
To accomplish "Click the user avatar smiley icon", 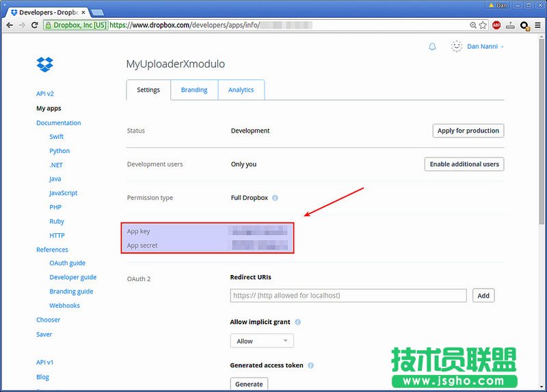I will [x=456, y=47].
